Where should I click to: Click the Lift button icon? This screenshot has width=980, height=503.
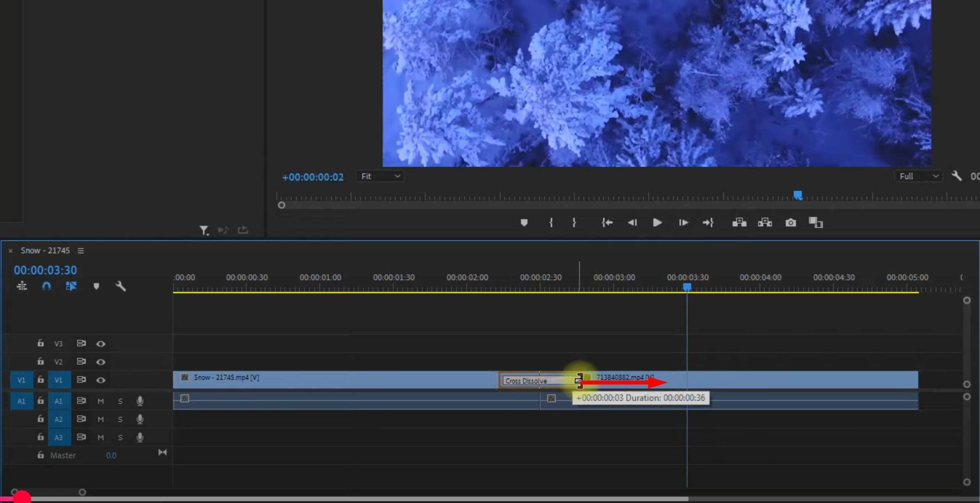[739, 223]
